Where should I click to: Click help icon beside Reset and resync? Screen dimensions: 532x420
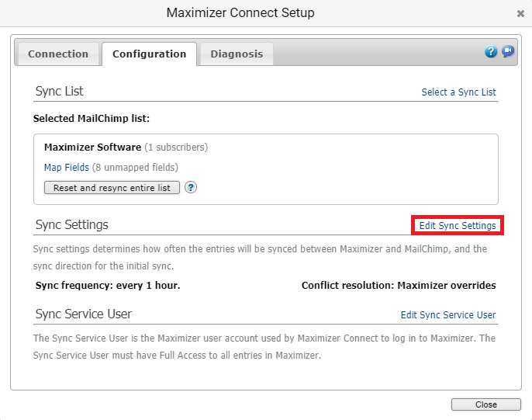coord(191,187)
